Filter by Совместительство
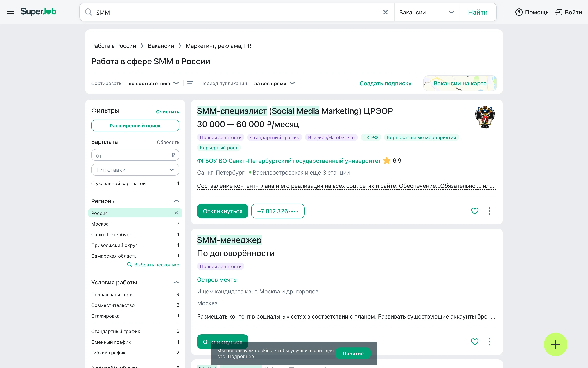The image size is (588, 368). point(135,305)
